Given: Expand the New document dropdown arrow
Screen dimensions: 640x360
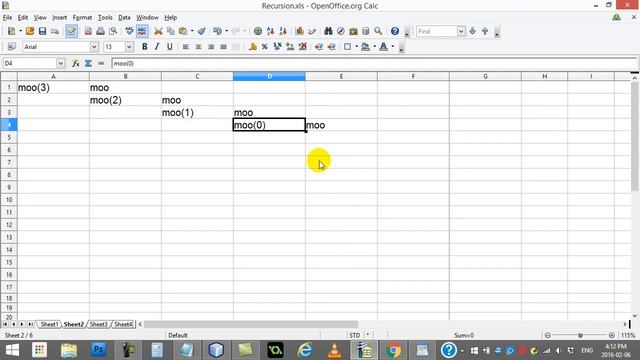Looking at the screenshot, I should [20, 31].
